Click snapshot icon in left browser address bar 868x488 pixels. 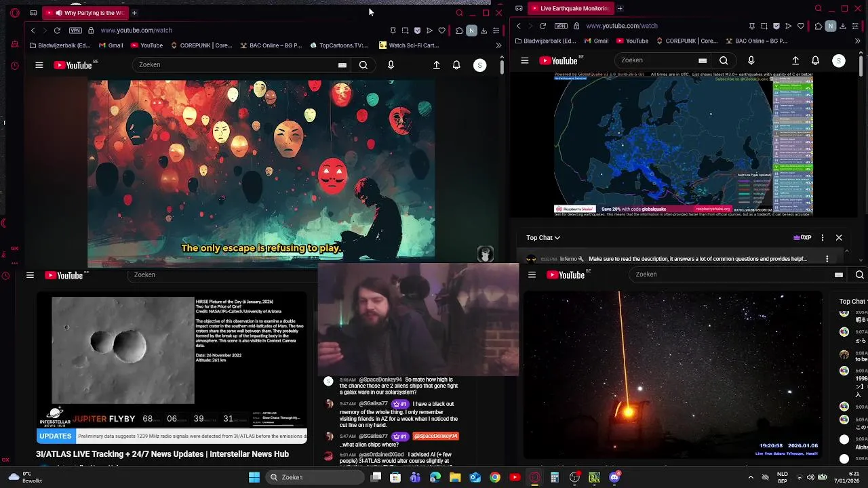(x=405, y=30)
